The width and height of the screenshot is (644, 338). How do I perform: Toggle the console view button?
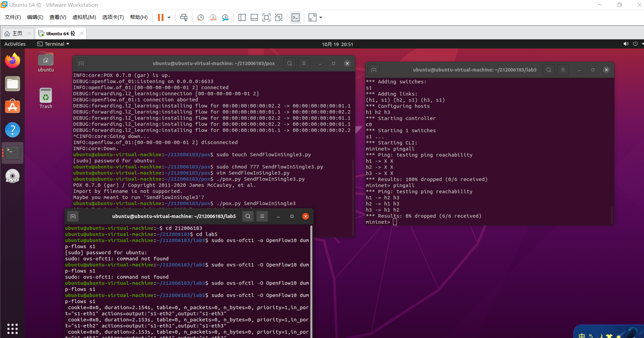[295, 18]
